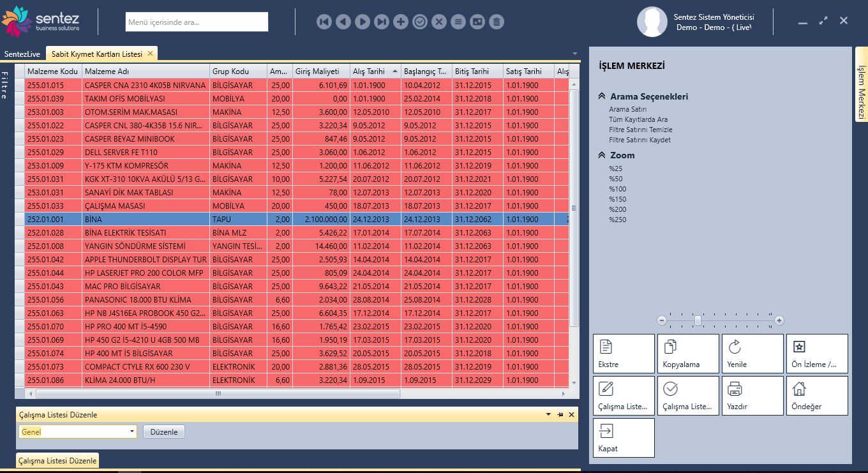Click Çalışma Liste tile with checkmark icon

pos(688,396)
